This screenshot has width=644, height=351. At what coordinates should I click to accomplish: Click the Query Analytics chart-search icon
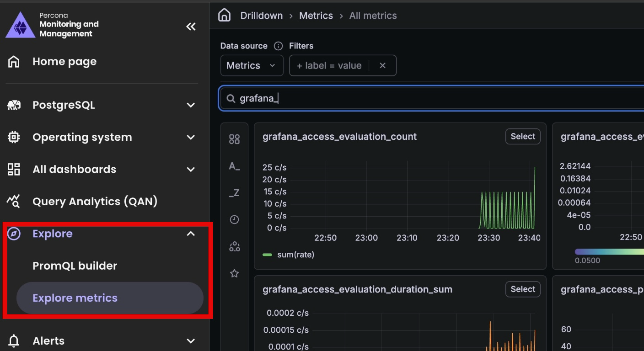[14, 201]
